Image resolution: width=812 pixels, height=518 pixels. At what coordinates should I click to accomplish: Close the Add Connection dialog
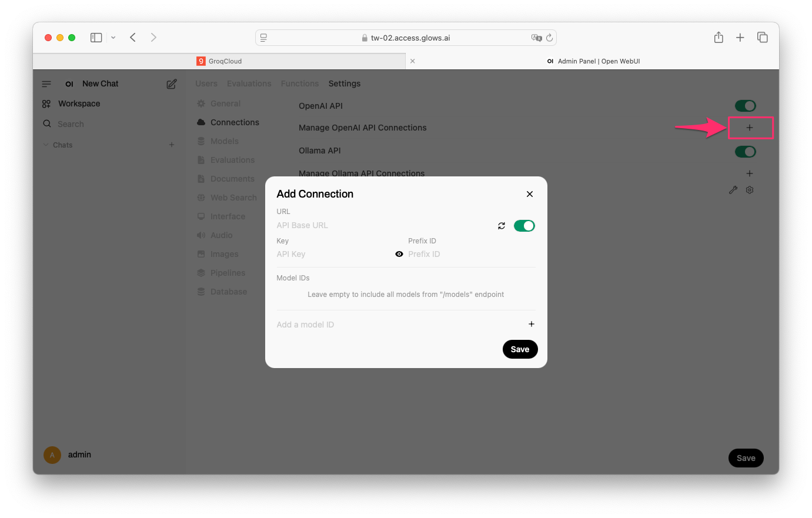530,194
